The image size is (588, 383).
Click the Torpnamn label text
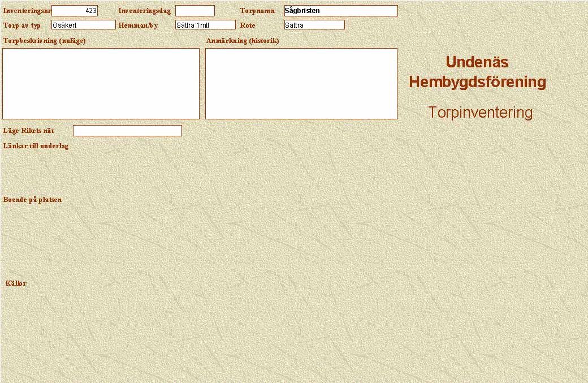pos(257,11)
